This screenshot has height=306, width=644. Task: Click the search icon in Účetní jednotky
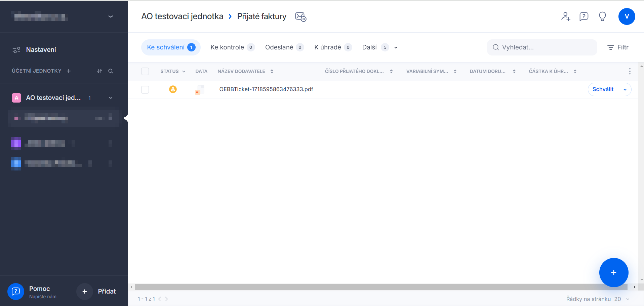(x=111, y=71)
